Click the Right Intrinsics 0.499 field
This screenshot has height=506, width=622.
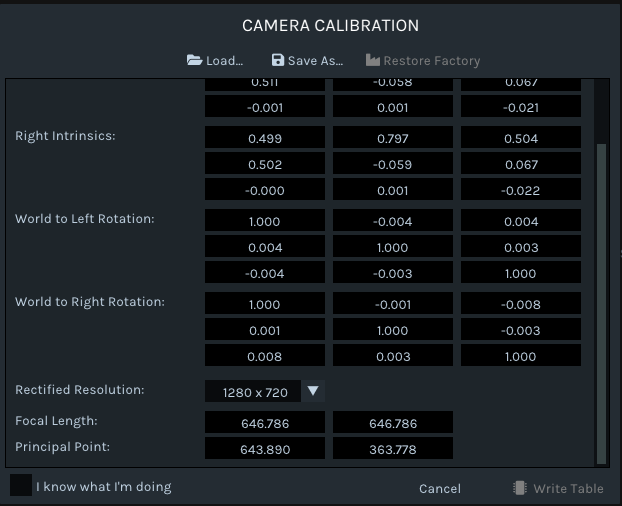click(x=265, y=138)
